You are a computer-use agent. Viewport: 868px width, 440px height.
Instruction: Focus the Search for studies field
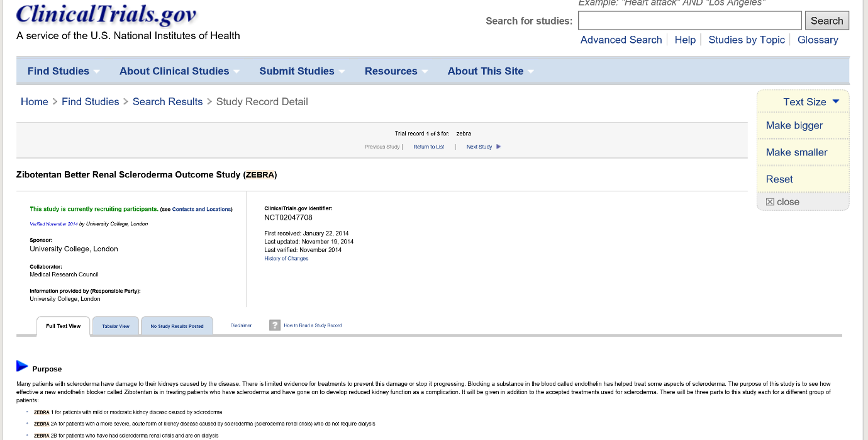tap(689, 21)
